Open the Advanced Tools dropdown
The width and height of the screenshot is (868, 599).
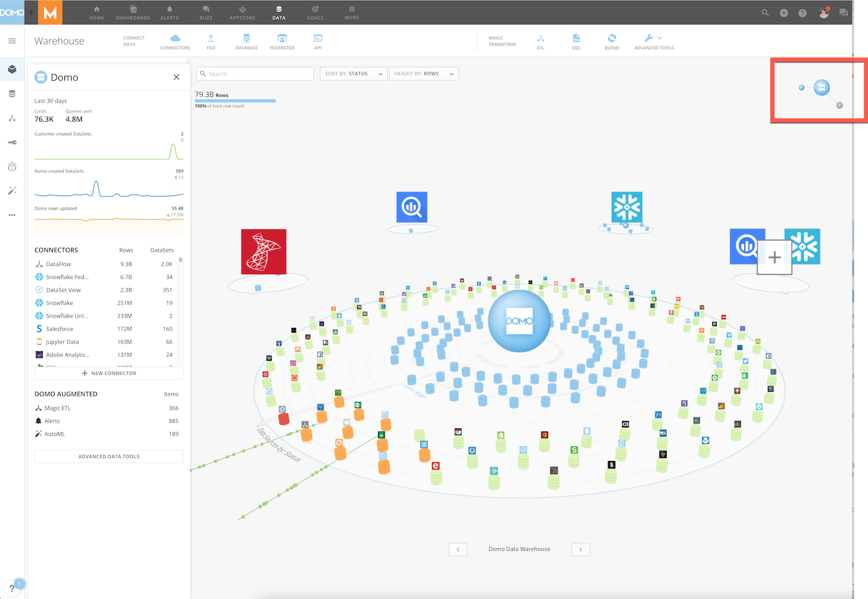click(653, 41)
